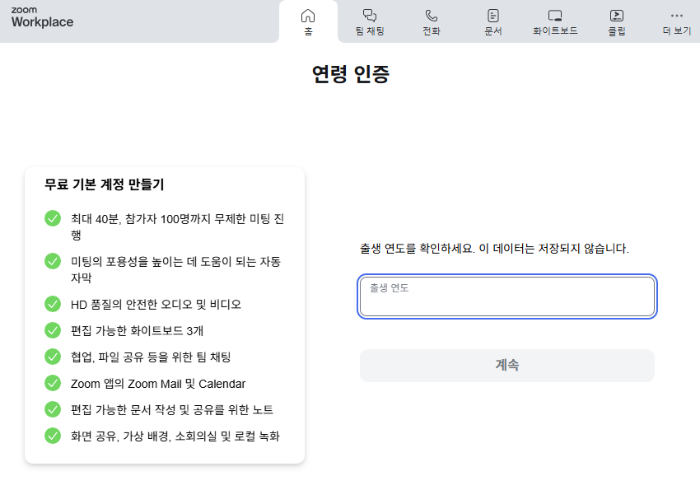This screenshot has height=490, width=700.
Task: Open the Whiteboard (화이트보드) tab icon
Action: [555, 16]
